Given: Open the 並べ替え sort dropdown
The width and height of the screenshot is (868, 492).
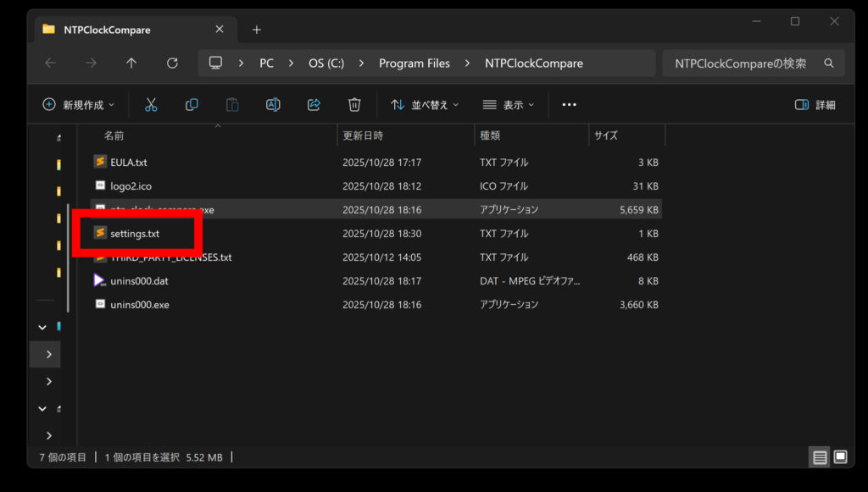Looking at the screenshot, I should click(x=425, y=105).
